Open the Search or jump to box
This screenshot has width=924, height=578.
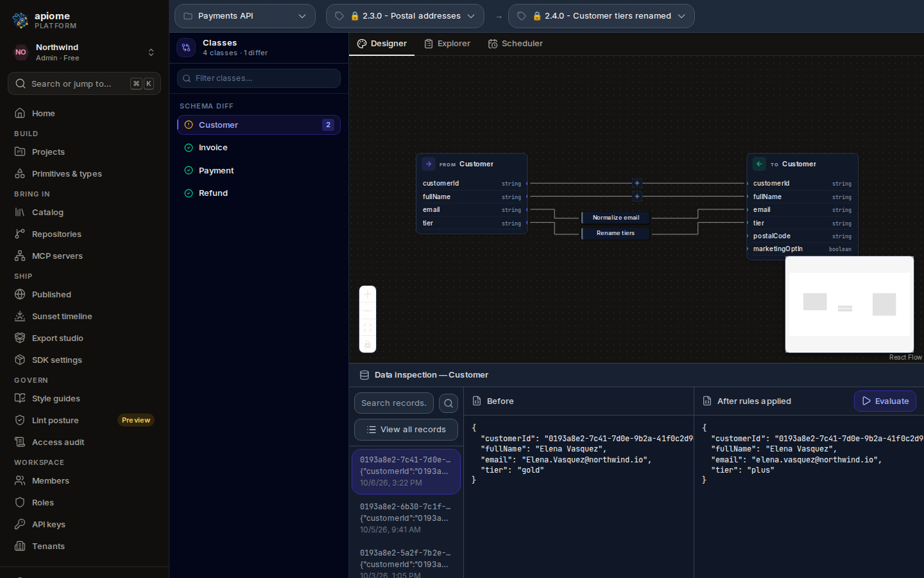click(84, 83)
